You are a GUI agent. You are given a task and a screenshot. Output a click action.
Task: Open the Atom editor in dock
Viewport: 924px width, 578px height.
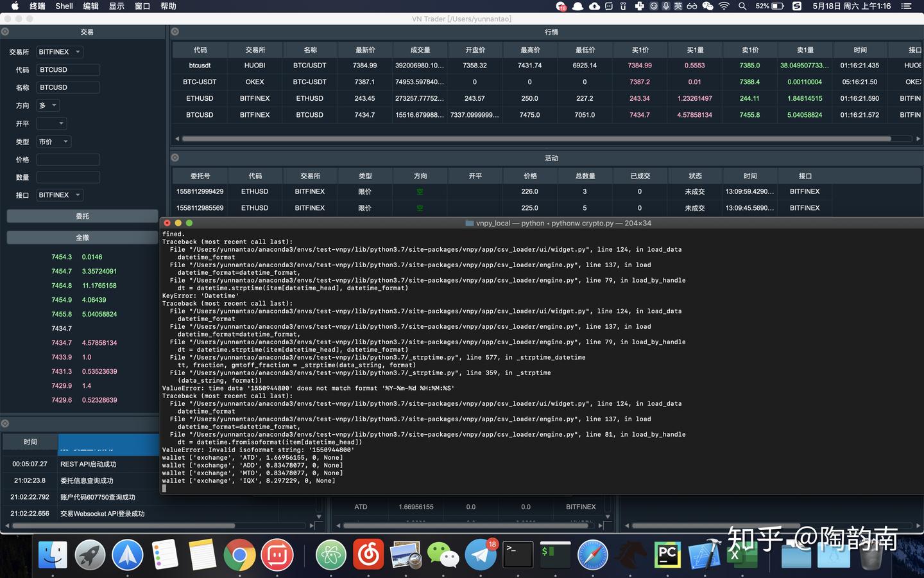331,555
